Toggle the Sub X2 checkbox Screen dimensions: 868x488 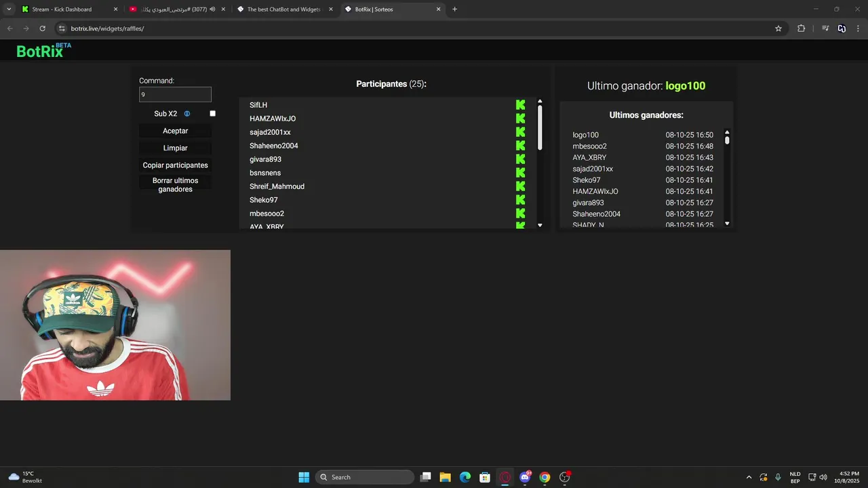212,114
